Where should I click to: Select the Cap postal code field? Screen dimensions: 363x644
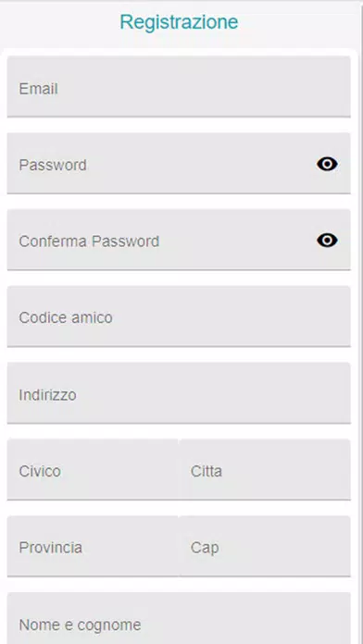click(265, 546)
